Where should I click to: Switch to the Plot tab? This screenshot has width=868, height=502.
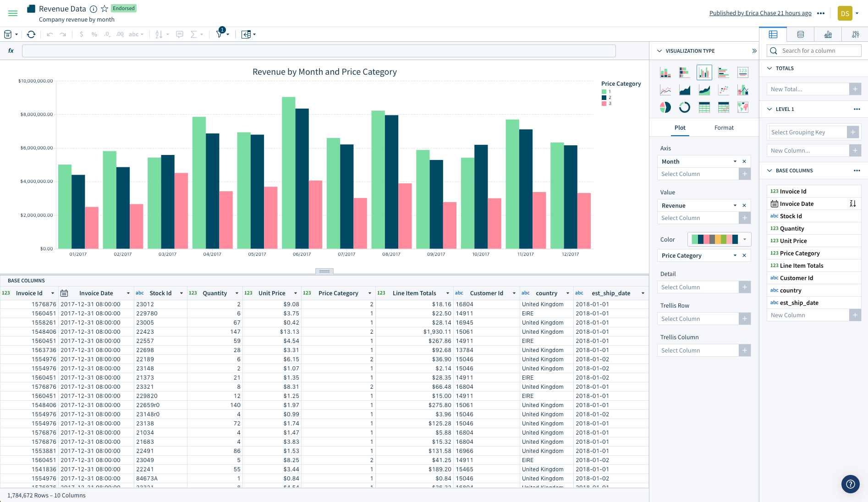(680, 127)
